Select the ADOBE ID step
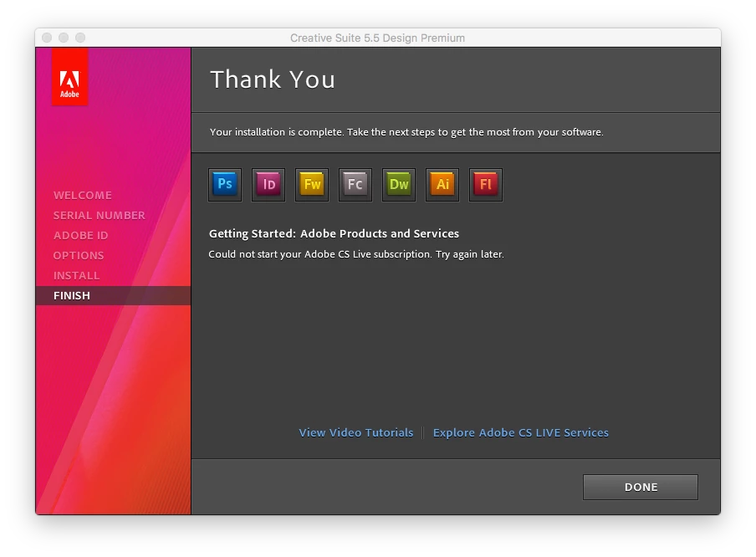Image resolution: width=756 pixels, height=557 pixels. point(80,235)
